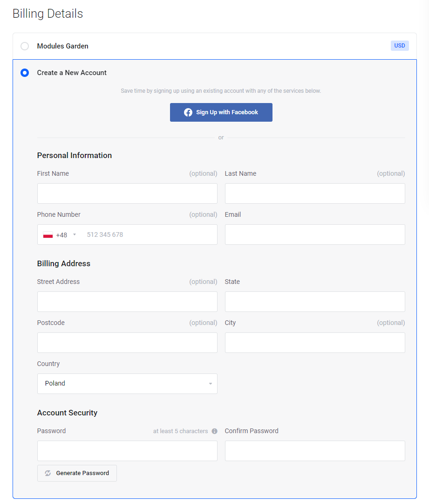Click the 'at least 5 characters' hint text

click(180, 431)
